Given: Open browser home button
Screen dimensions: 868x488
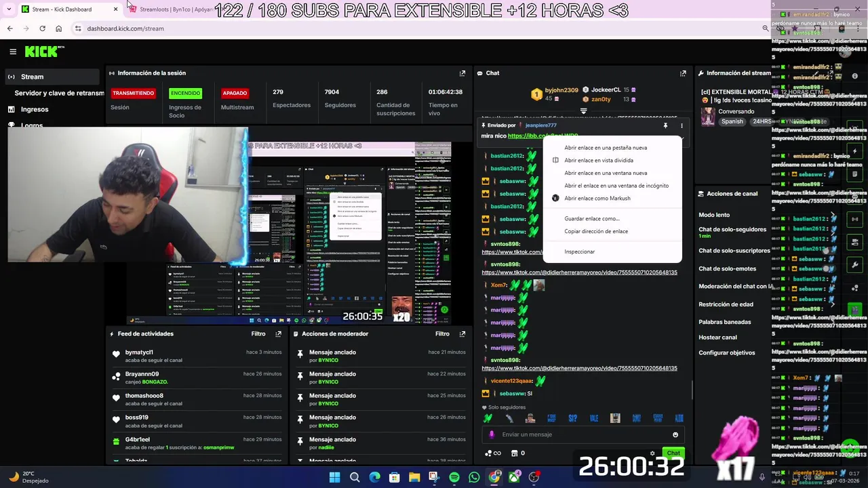Looking at the screenshot, I should 58,28.
